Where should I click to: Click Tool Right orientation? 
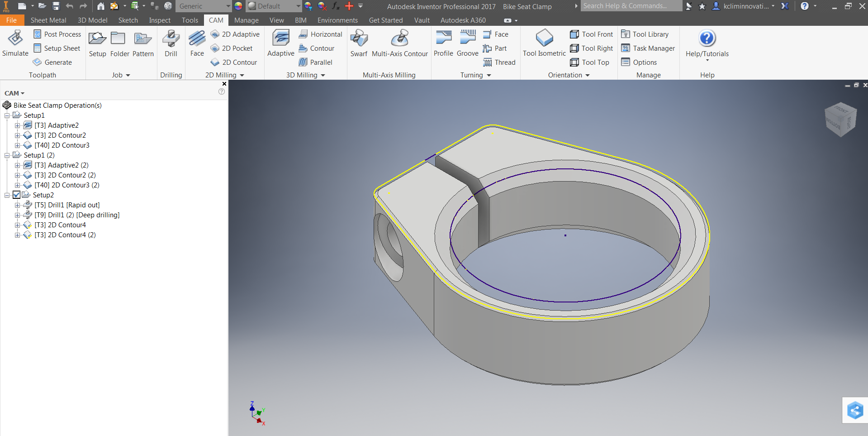(591, 48)
